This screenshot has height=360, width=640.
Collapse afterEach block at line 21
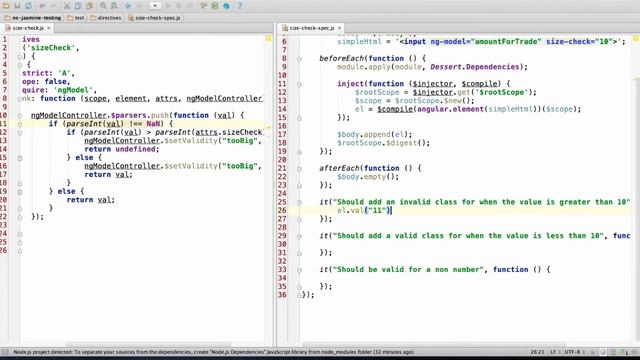pos(299,169)
